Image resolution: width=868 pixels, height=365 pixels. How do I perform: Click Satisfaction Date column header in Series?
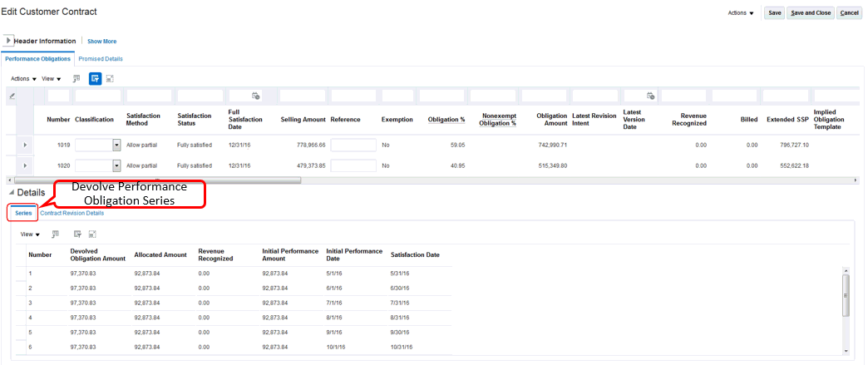pyautogui.click(x=415, y=254)
